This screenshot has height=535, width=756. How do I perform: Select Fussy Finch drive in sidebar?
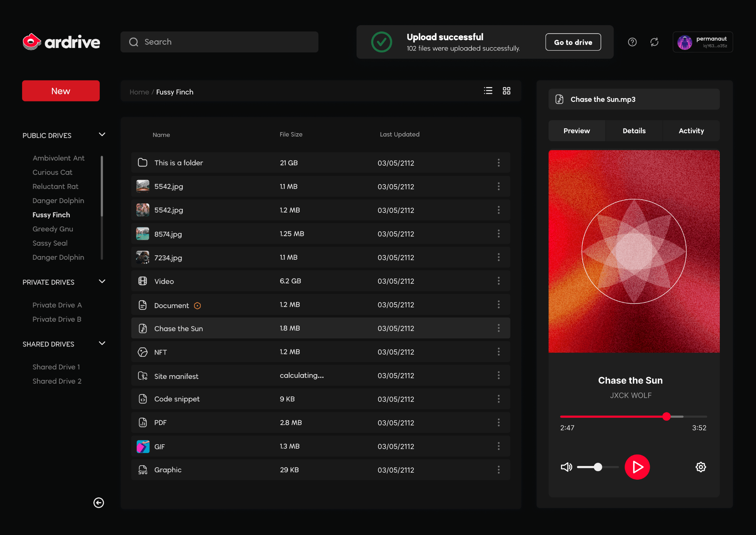point(51,215)
